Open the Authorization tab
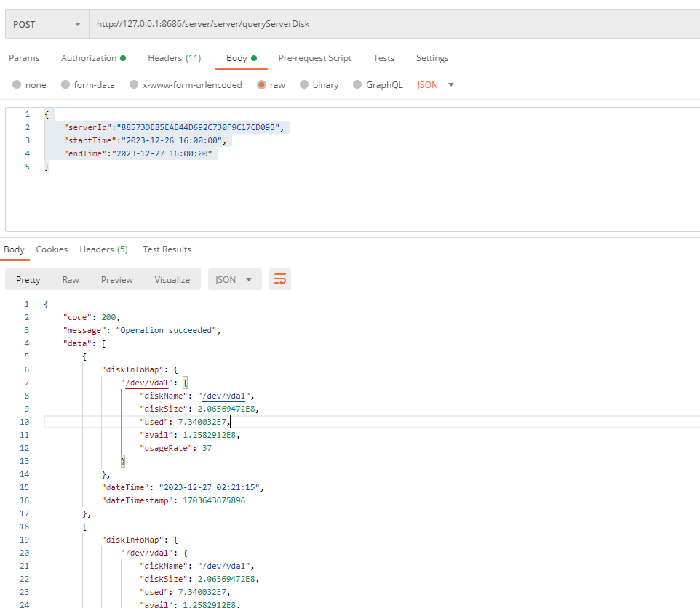 [x=92, y=58]
